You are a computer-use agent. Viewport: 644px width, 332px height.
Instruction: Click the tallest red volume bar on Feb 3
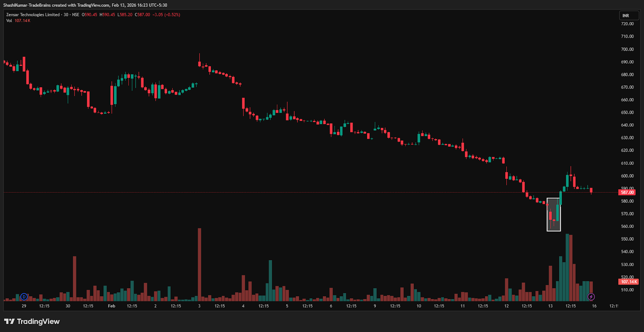[199, 265]
